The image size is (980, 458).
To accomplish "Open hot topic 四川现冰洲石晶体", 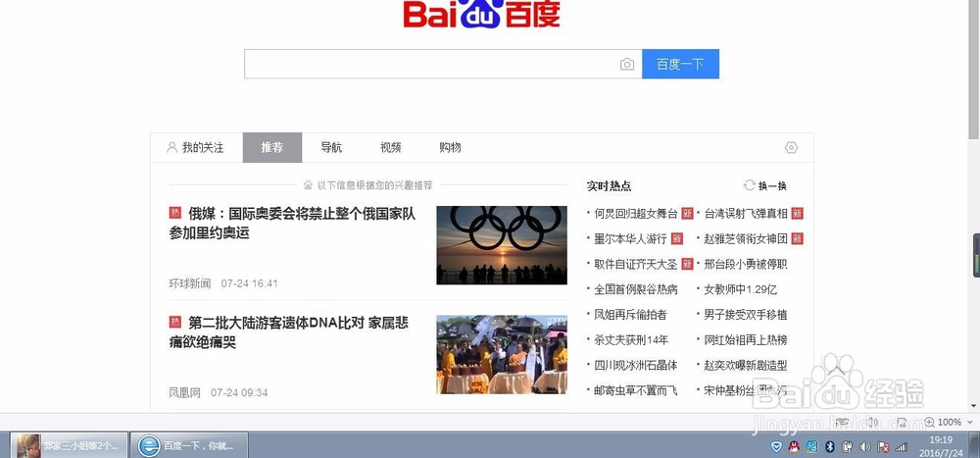I will 636,365.
